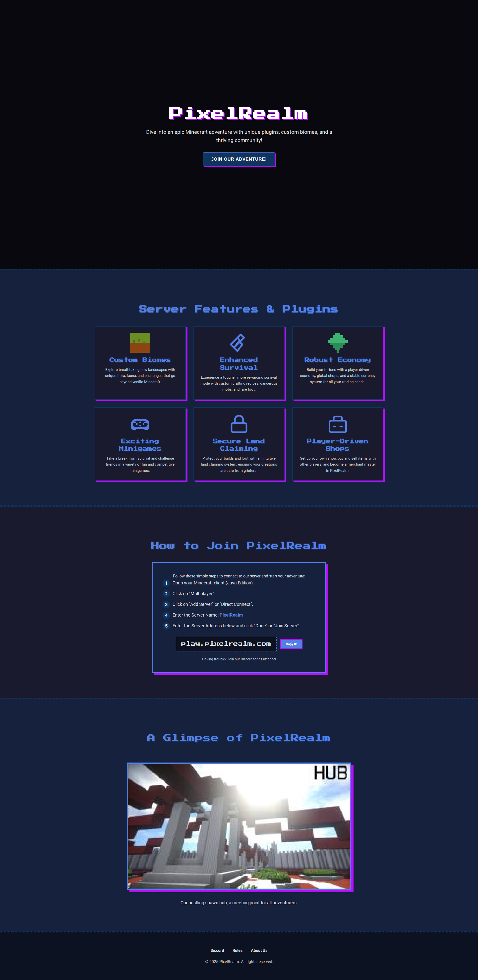Open the Discord footer link
This screenshot has height=980, width=478.
tap(217, 950)
